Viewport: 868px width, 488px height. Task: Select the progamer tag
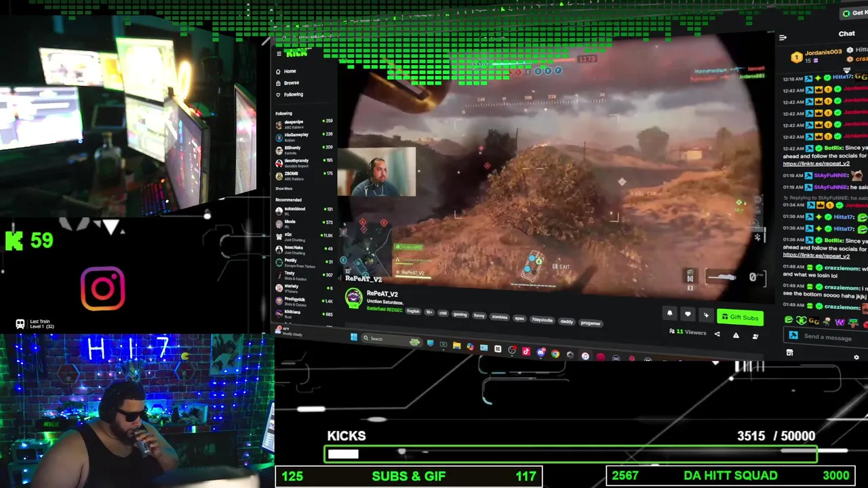coord(590,323)
